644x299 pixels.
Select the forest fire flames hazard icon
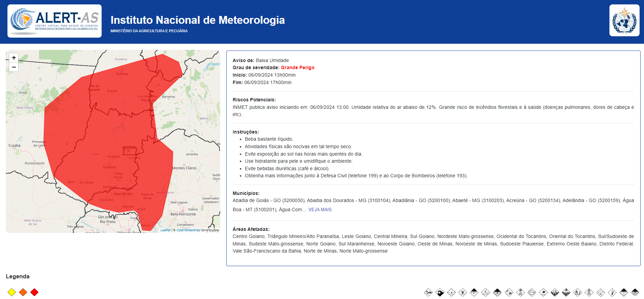[x=578, y=292]
